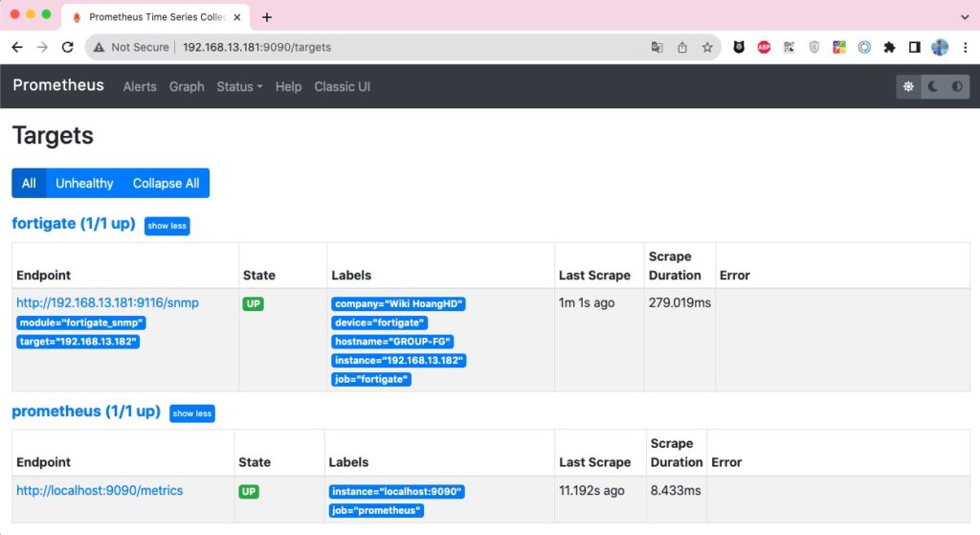Click the Not Secure warning icon
The height and width of the screenshot is (535, 980).
(99, 47)
